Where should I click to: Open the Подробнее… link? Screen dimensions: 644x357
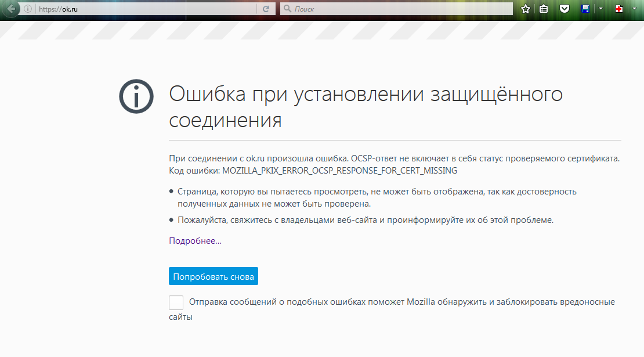click(195, 241)
